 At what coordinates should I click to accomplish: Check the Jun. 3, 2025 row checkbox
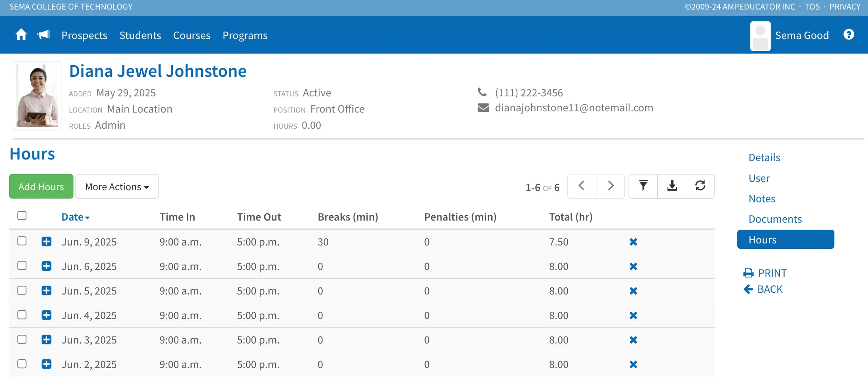coord(22,339)
